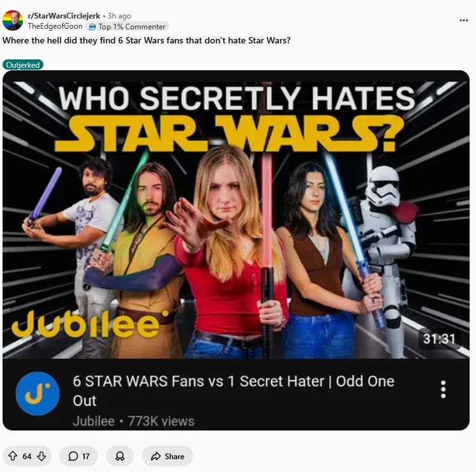The height and width of the screenshot is (472, 476).
Task: Click the Jubilee 773K views text
Action: [133, 422]
